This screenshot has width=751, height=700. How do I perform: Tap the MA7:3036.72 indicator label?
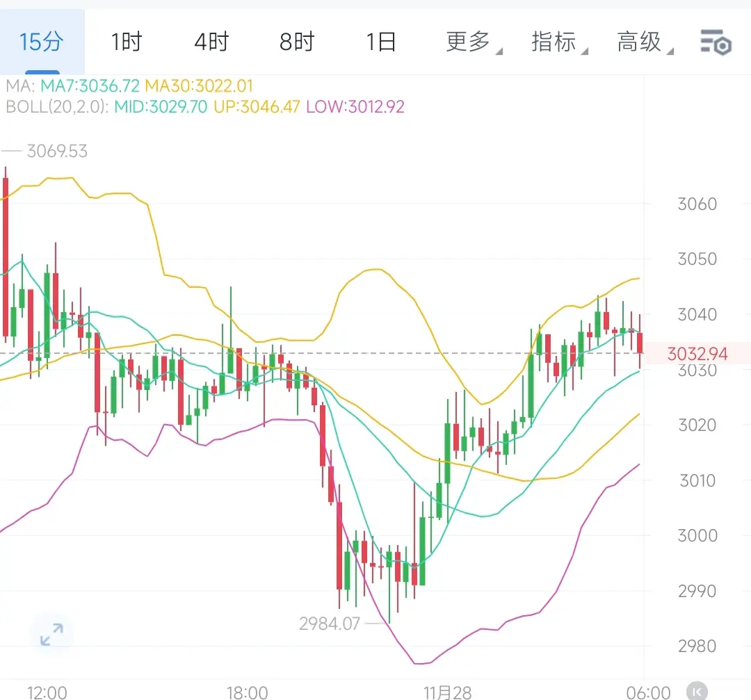90,86
